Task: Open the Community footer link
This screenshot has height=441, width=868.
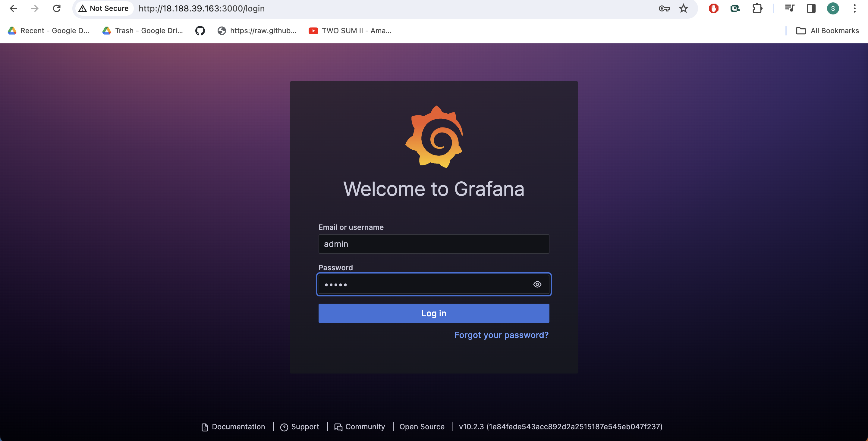Action: point(360,427)
